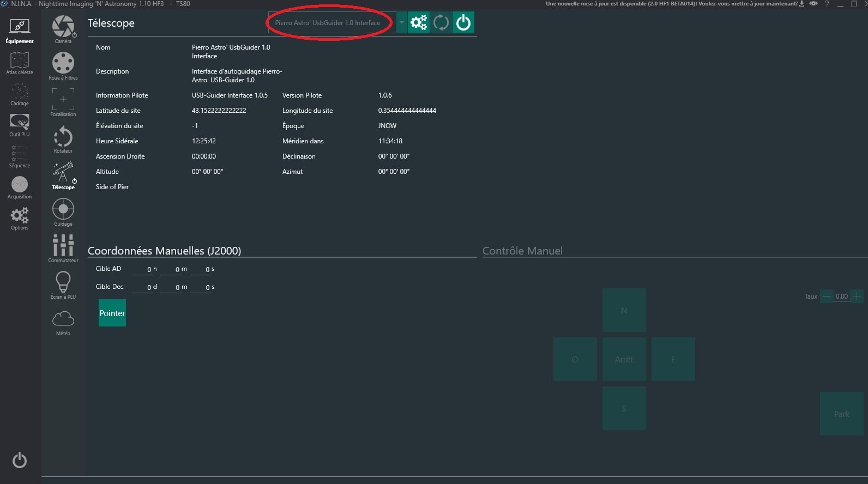Click the Cible AD hours field
Image resolution: width=868 pixels, height=484 pixels.
pos(143,269)
